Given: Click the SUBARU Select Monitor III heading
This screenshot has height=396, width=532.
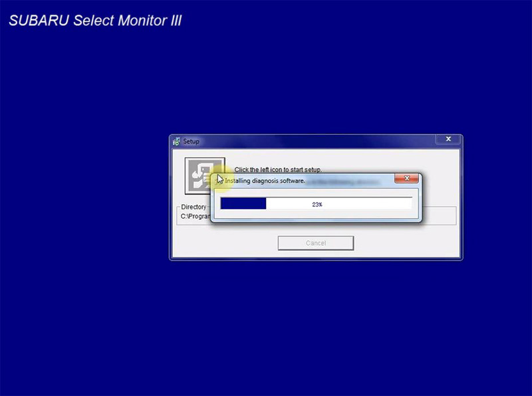Looking at the screenshot, I should 95,21.
